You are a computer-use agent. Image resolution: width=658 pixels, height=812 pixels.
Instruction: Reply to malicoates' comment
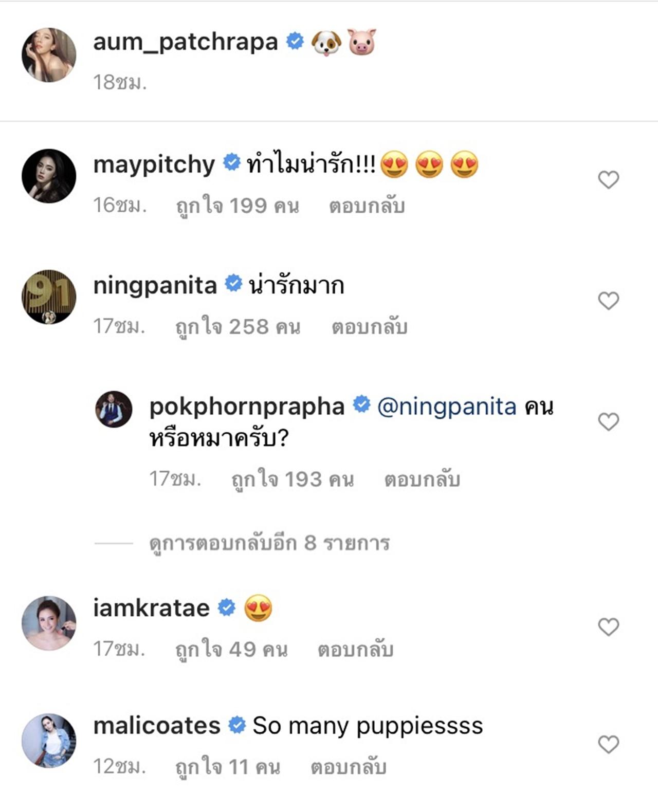click(348, 767)
